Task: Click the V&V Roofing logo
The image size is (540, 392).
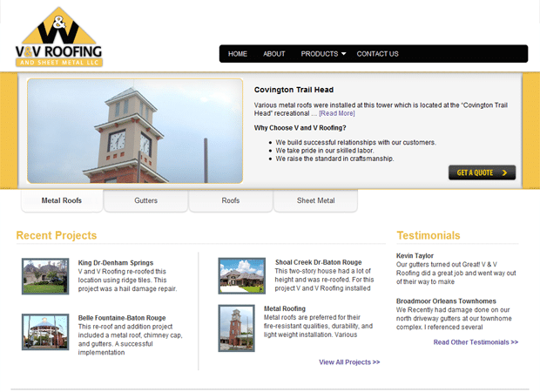Action: tap(59, 37)
